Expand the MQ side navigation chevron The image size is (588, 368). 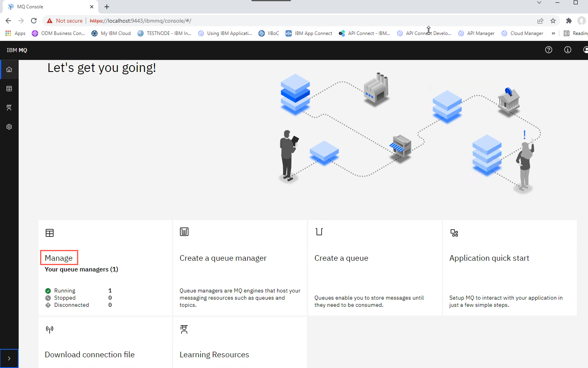click(x=9, y=358)
